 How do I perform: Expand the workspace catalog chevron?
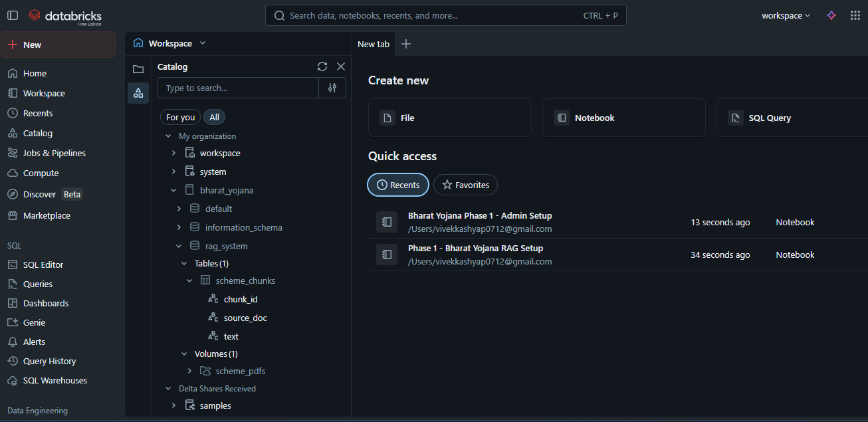point(173,153)
